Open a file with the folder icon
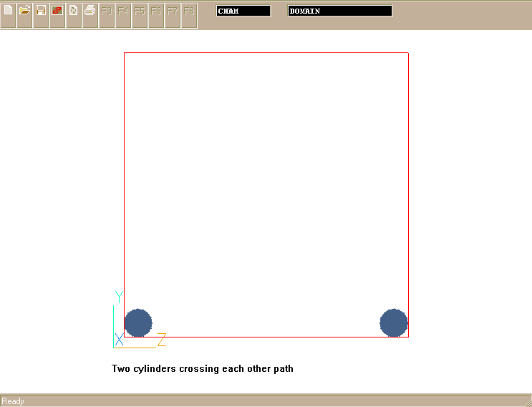532x407 pixels. point(24,11)
